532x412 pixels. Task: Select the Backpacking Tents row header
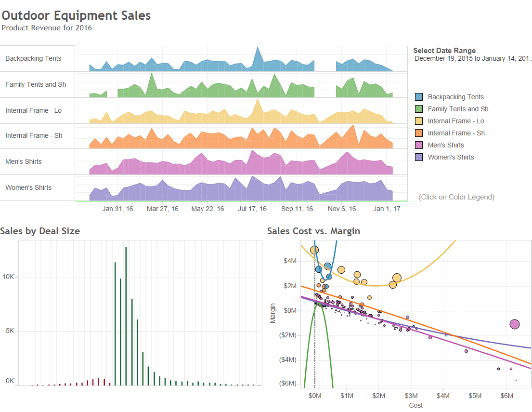coord(33,58)
